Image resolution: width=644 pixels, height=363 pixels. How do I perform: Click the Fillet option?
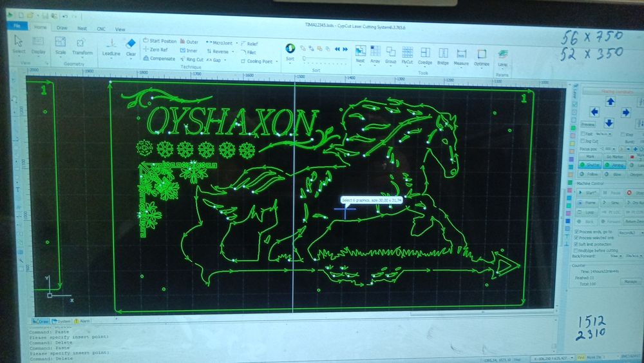click(x=249, y=52)
